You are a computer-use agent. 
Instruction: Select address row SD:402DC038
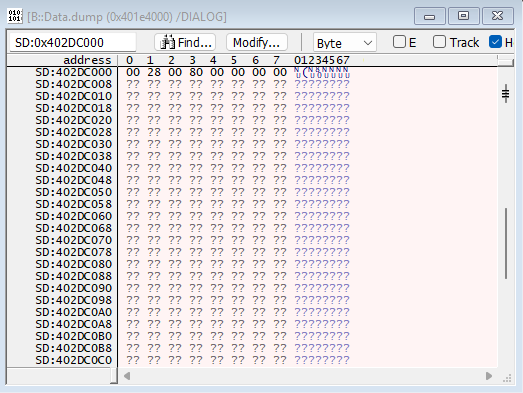74,156
